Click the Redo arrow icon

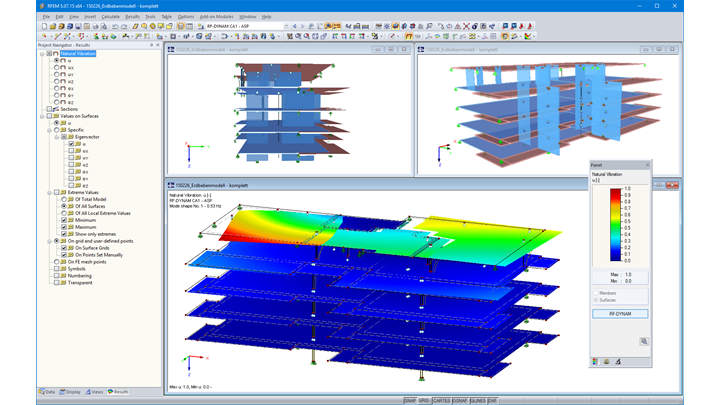[124, 26]
